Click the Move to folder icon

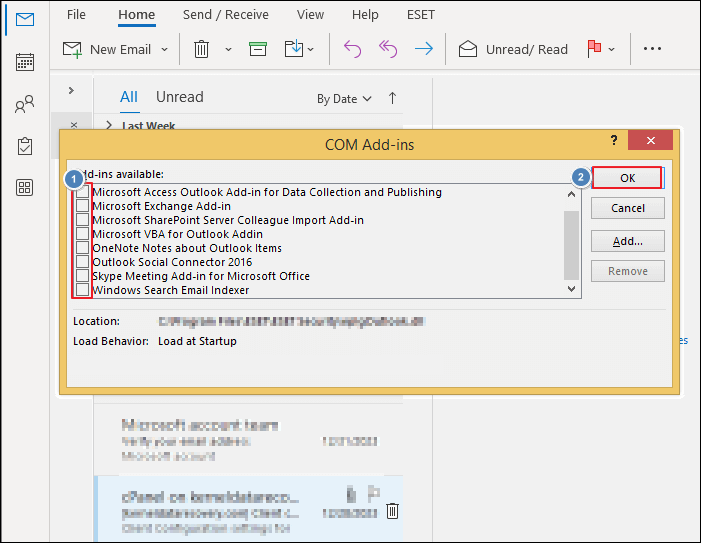(x=294, y=49)
